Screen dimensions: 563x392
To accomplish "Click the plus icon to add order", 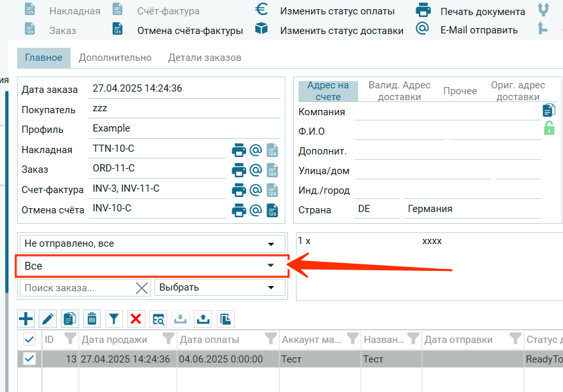I will point(26,319).
